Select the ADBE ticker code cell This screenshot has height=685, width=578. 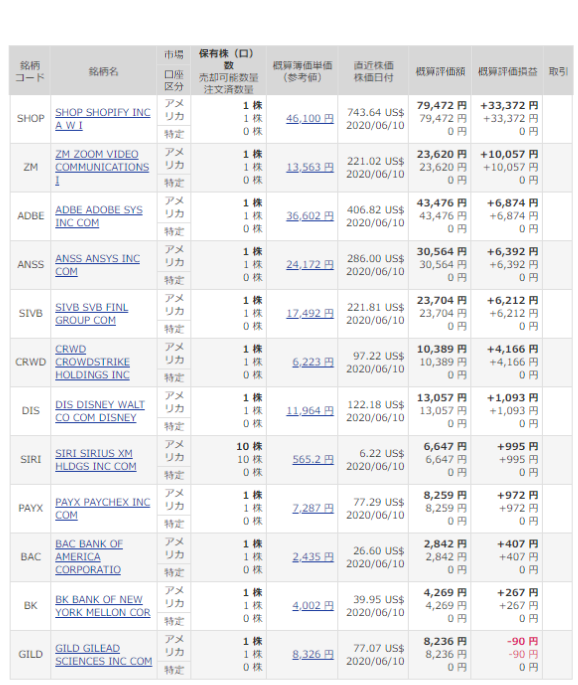[x=30, y=216]
